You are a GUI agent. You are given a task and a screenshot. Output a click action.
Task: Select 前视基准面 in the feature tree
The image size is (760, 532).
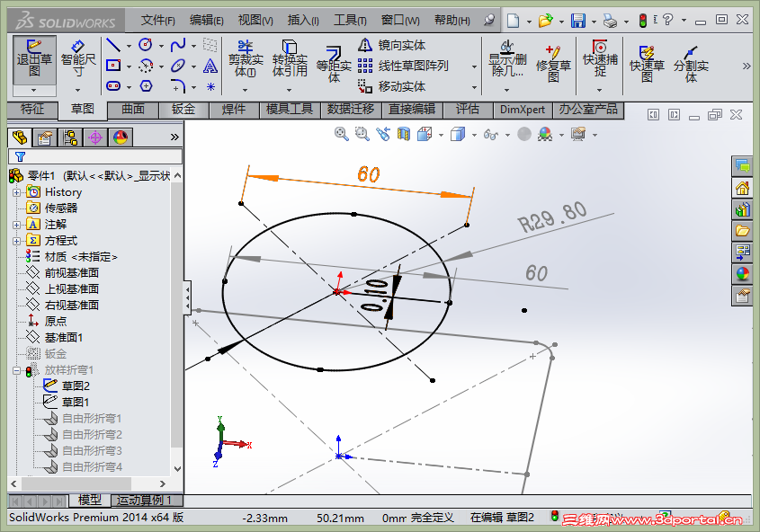(63, 273)
